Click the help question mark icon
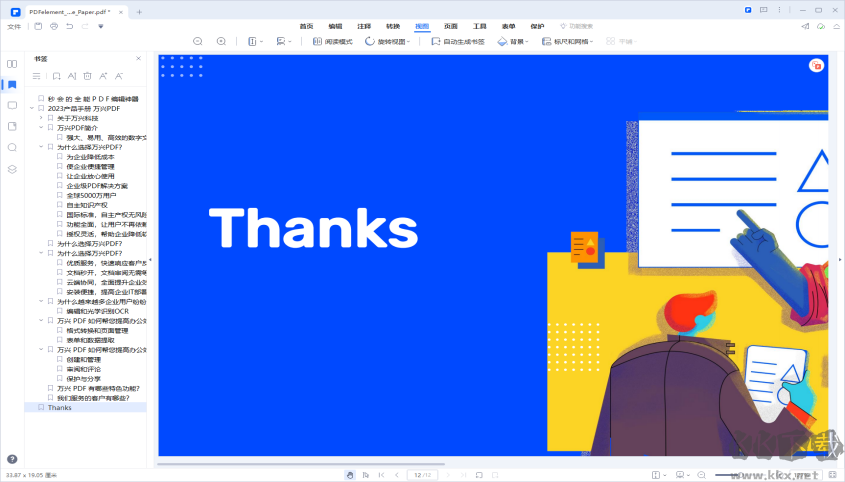 (12, 459)
